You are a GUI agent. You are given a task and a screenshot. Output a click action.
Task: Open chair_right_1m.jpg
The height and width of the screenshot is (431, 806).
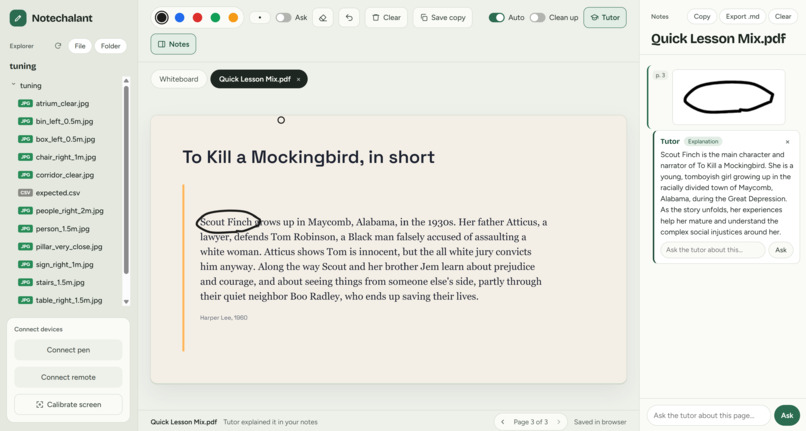[x=66, y=157]
